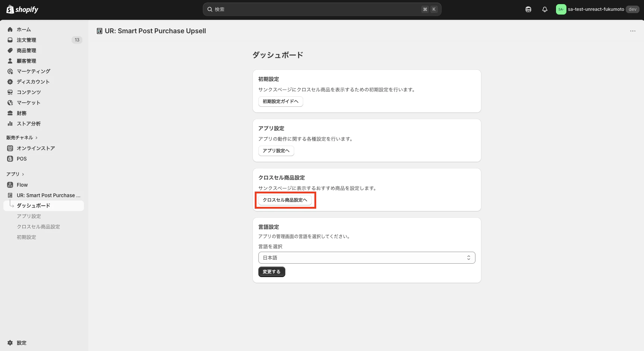Click the アプリ設定へ button
The height and width of the screenshot is (351, 644).
(x=276, y=151)
